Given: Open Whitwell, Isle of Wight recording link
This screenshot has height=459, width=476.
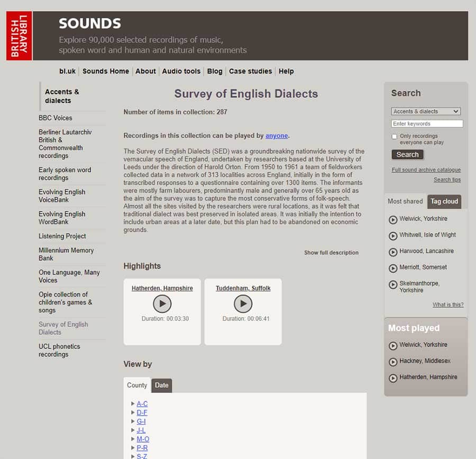Looking at the screenshot, I should coord(427,235).
